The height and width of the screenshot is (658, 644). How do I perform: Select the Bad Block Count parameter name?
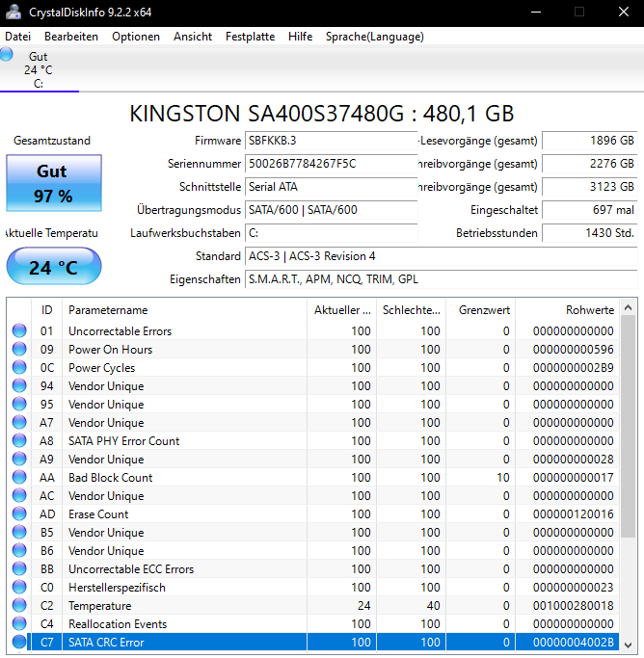point(111,478)
